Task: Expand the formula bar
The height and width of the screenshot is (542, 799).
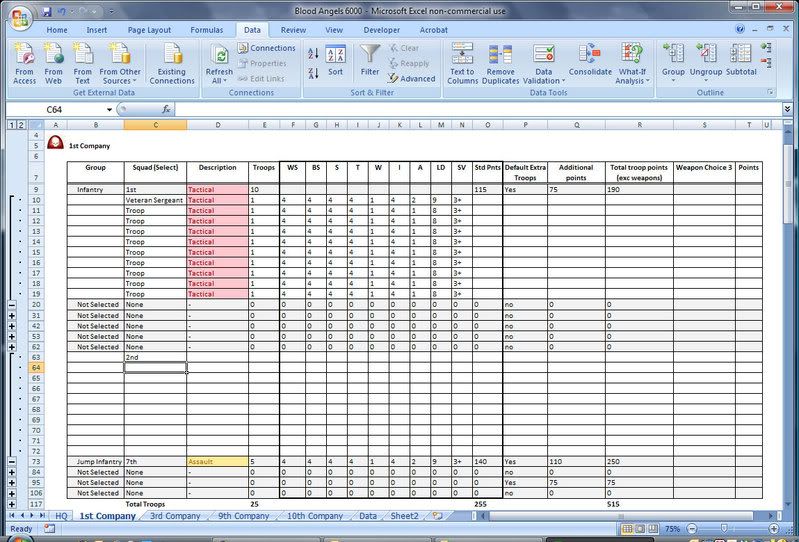Action: (x=787, y=109)
